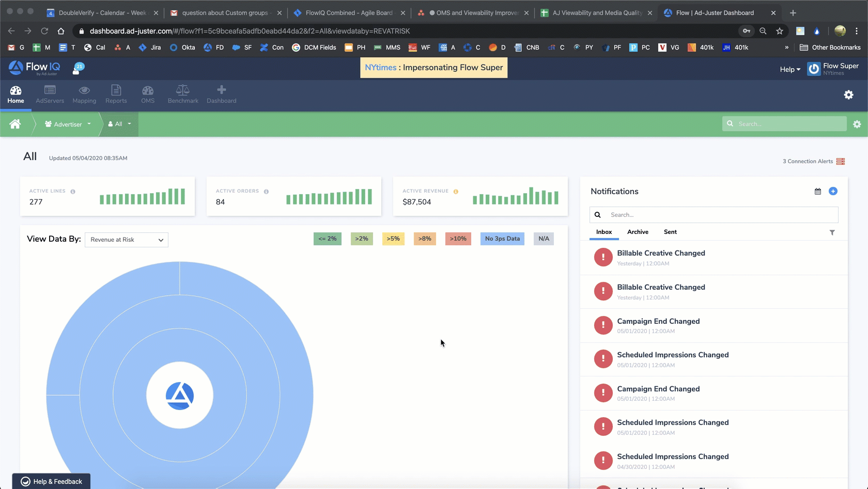
Task: Click the breadcrumb home icon
Action: [15, 124]
